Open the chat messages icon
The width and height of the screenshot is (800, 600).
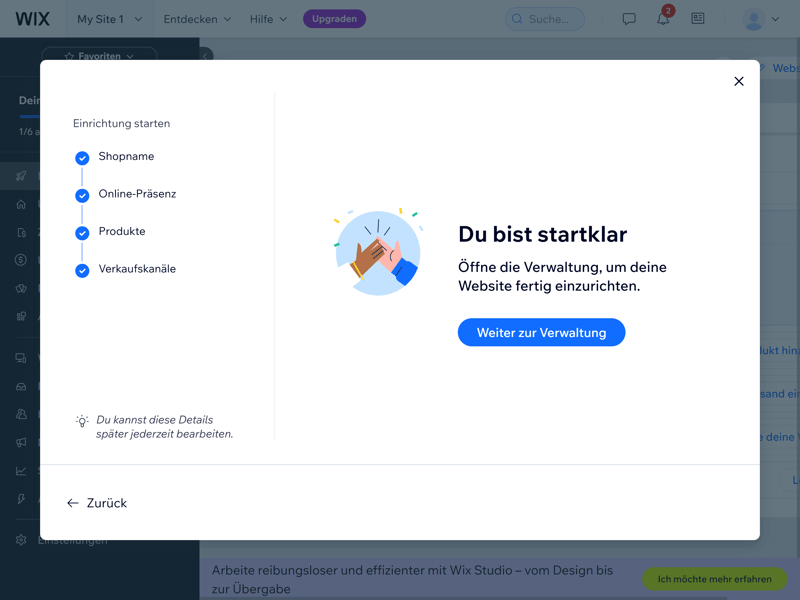tap(629, 19)
